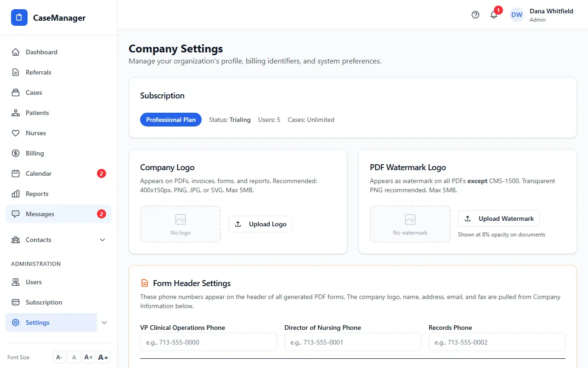Open the Subscription sidebar item

coord(58,302)
